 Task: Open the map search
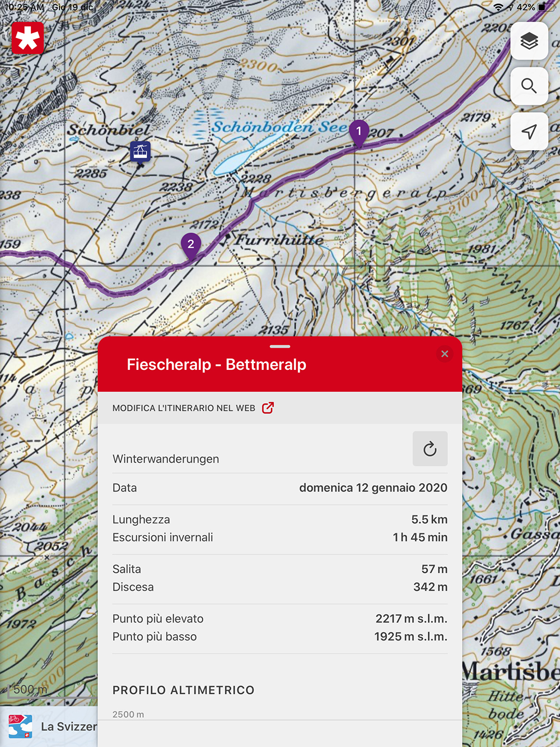(529, 86)
